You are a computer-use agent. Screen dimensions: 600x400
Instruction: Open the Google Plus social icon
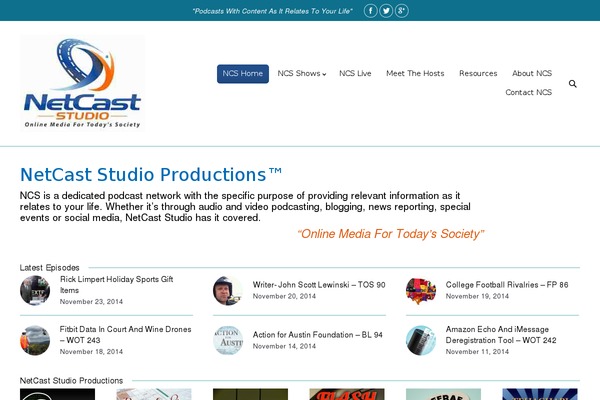click(x=401, y=11)
